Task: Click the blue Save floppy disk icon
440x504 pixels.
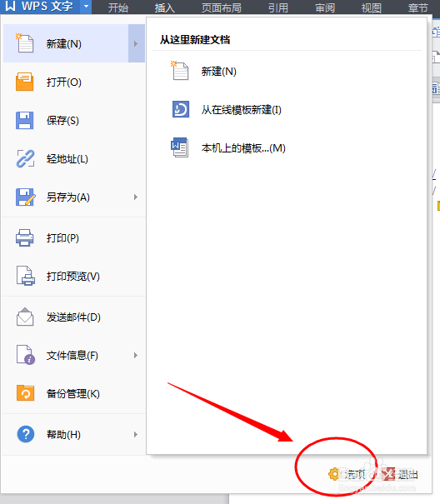Action: (24, 120)
